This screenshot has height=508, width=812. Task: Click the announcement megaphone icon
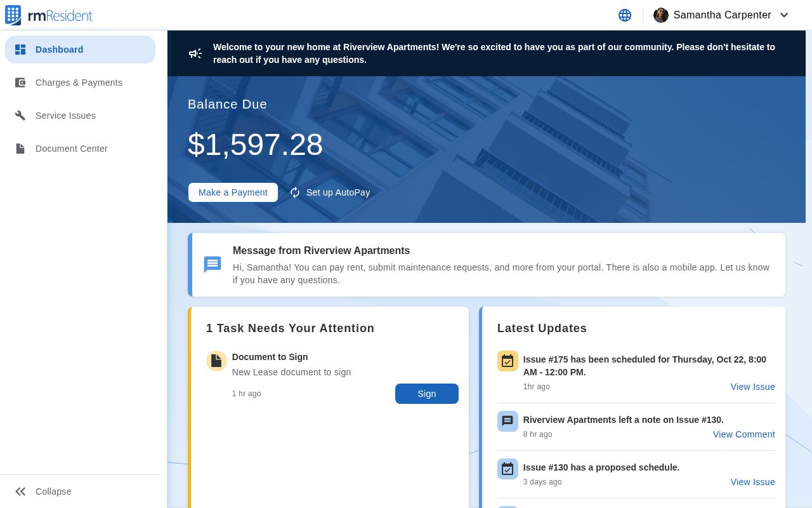coord(195,53)
